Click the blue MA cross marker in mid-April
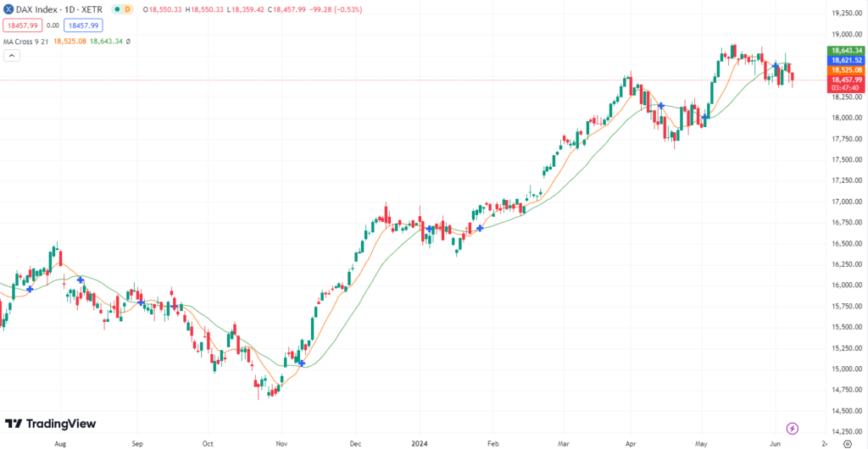 coord(660,105)
